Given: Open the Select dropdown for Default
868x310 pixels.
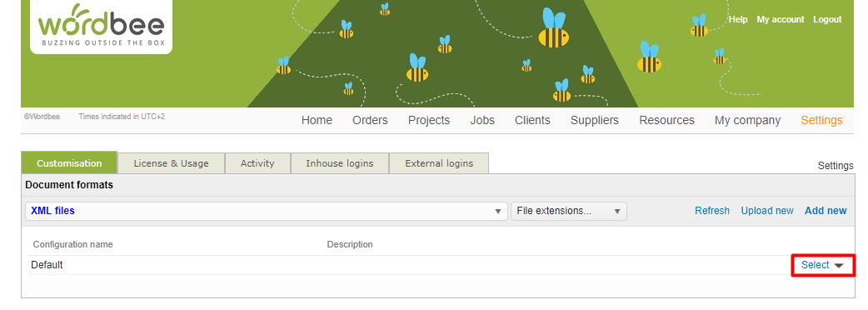Looking at the screenshot, I should pos(823,265).
